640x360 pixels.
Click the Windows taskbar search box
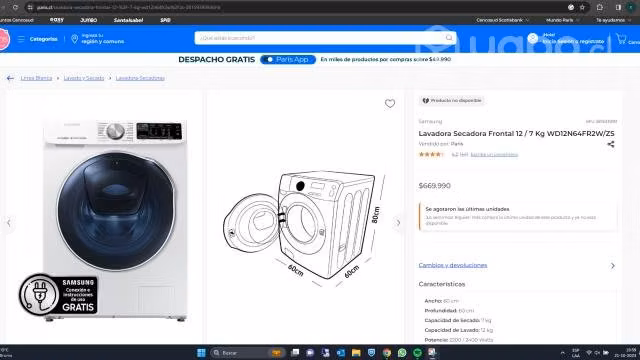point(248,353)
